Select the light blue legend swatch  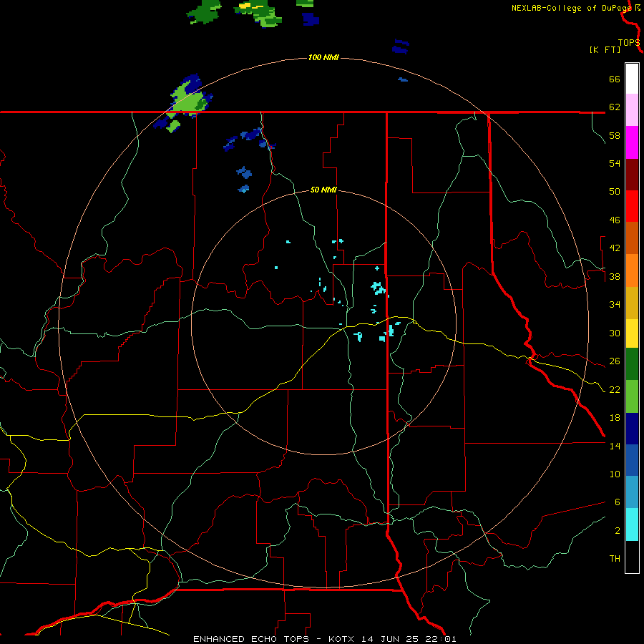[x=632, y=492]
